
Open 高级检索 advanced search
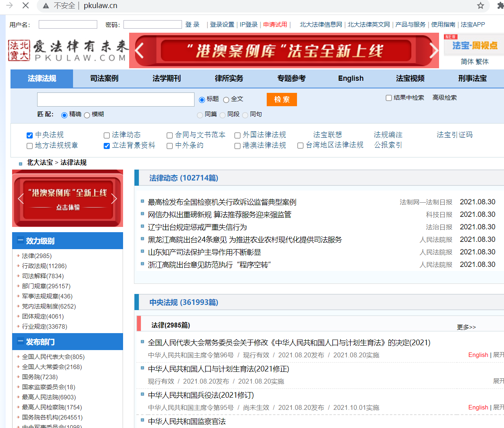coord(445,98)
